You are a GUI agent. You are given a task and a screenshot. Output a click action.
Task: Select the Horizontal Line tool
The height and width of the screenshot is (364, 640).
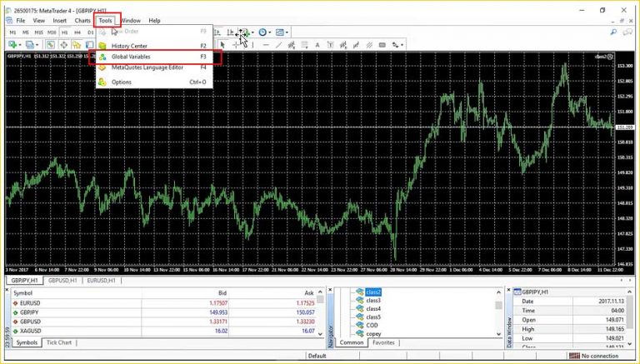tap(266, 45)
